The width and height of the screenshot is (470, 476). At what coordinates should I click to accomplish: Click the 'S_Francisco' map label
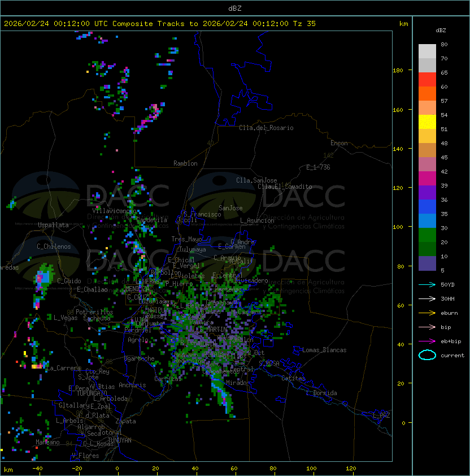click(202, 214)
